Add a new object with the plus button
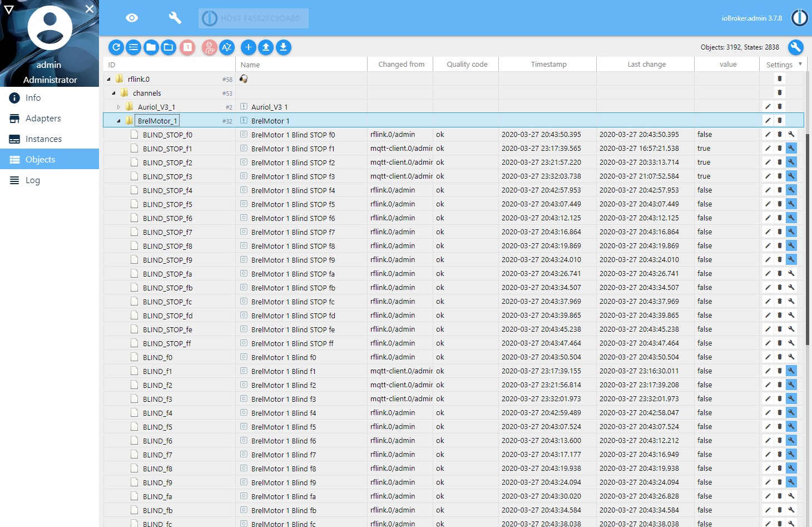 coord(249,47)
